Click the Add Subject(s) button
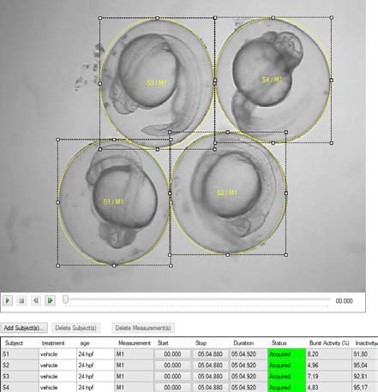 point(24,328)
